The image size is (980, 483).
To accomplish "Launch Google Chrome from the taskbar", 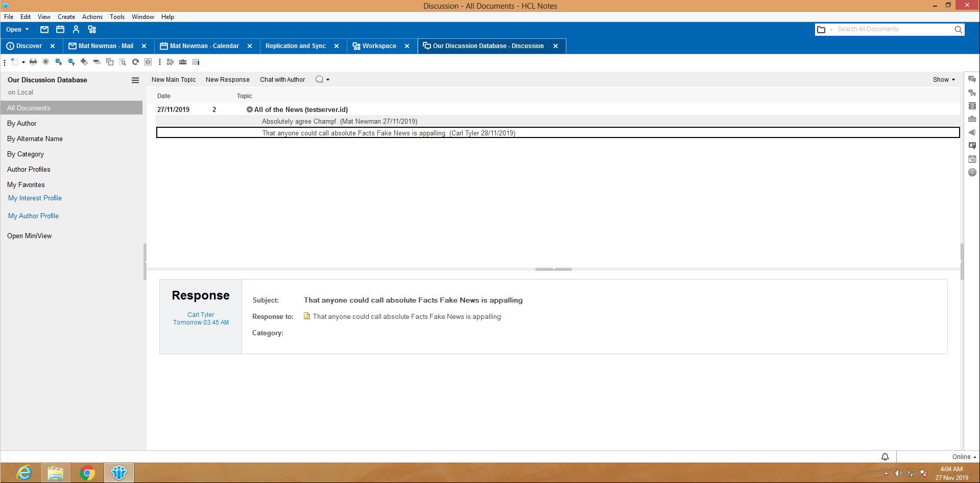I will coord(87,473).
